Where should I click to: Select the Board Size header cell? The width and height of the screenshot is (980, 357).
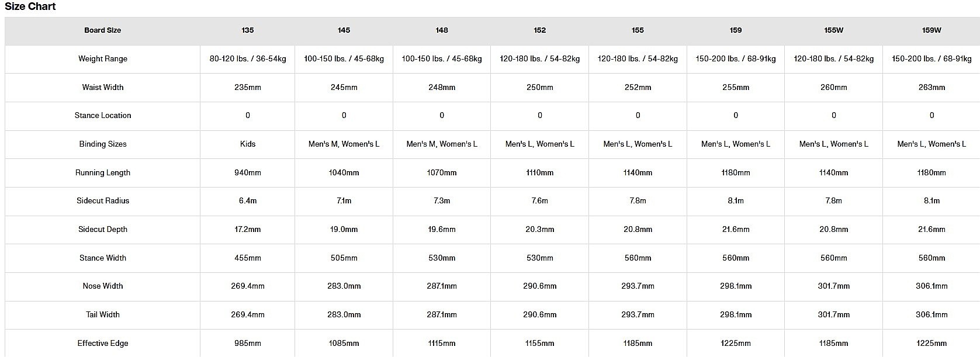coord(102,30)
